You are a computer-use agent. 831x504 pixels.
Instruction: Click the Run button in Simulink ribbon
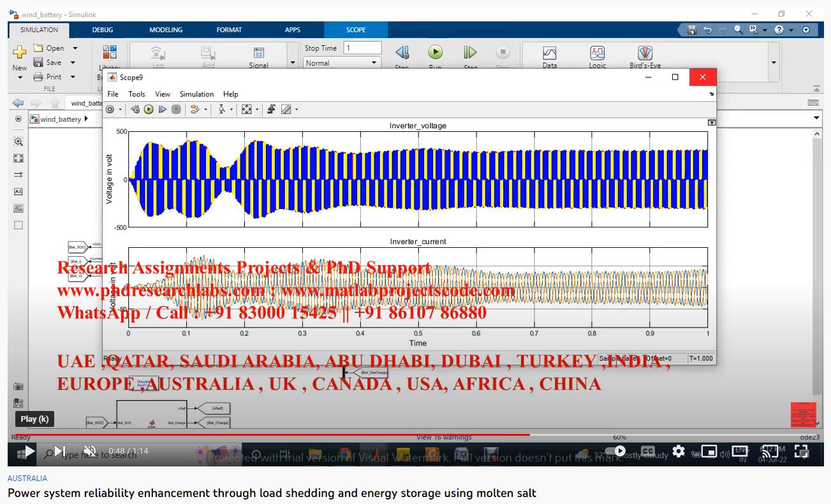coord(435,52)
